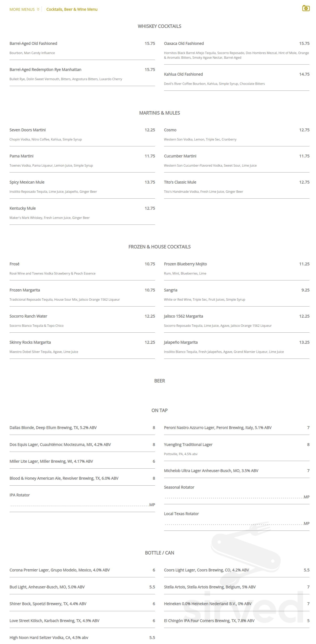This screenshot has height=644, width=316.
Task: Select the Sangria listing
Action: (x=171, y=290)
